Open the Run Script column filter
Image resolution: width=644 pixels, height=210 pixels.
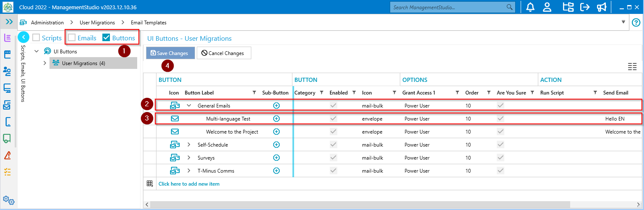(595, 92)
